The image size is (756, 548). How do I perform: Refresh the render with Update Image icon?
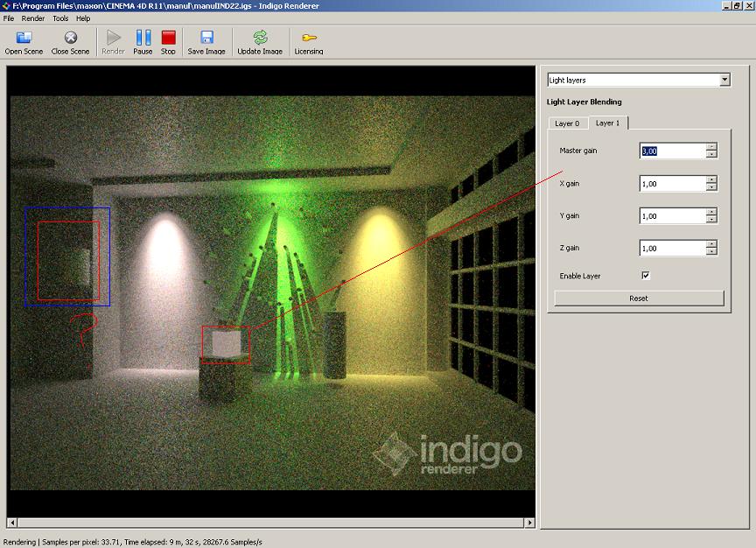click(x=260, y=38)
